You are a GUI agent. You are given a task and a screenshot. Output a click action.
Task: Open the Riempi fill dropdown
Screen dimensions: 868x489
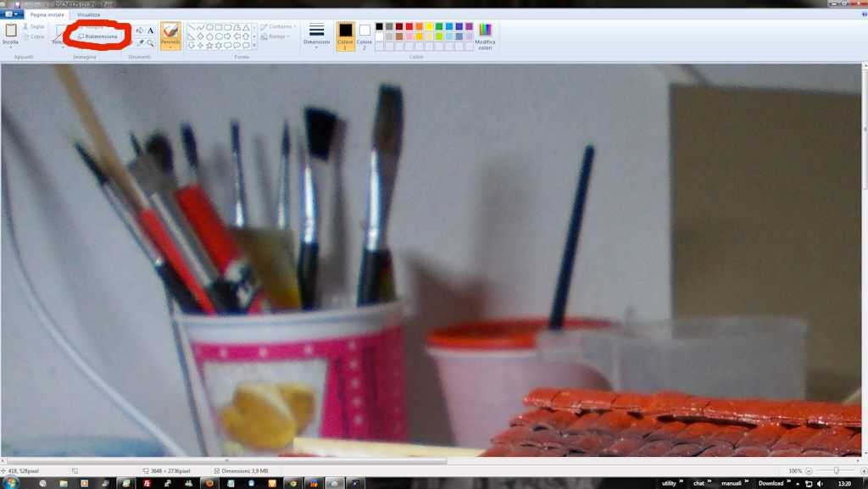pos(275,36)
